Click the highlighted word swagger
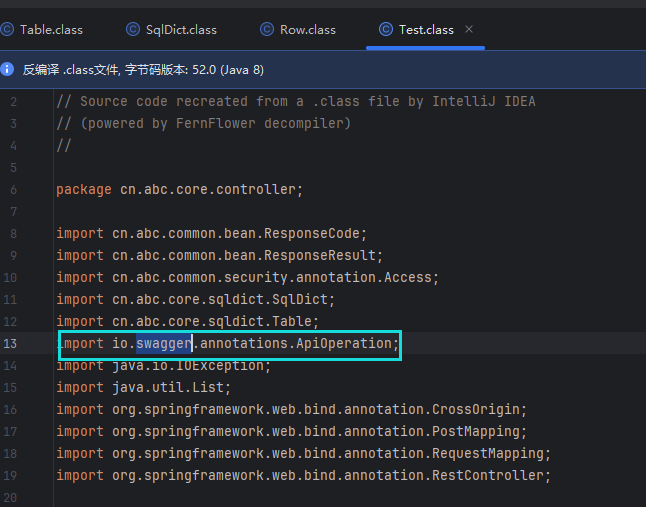Image resolution: width=646 pixels, height=507 pixels. click(x=164, y=344)
